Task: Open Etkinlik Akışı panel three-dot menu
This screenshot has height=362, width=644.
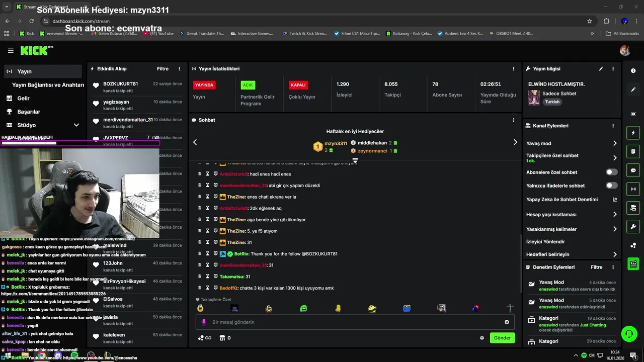Action: [x=179, y=69]
